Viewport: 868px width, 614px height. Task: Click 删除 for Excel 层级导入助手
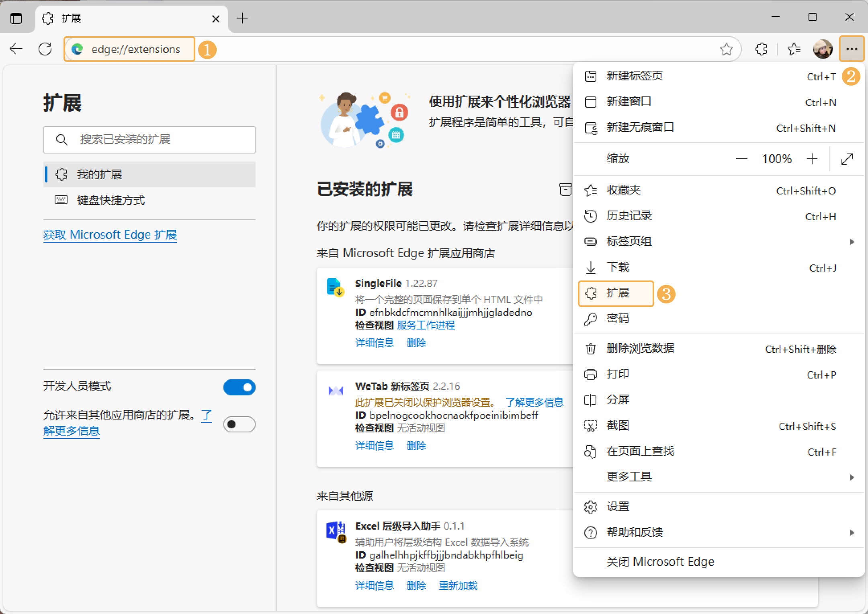pos(416,585)
